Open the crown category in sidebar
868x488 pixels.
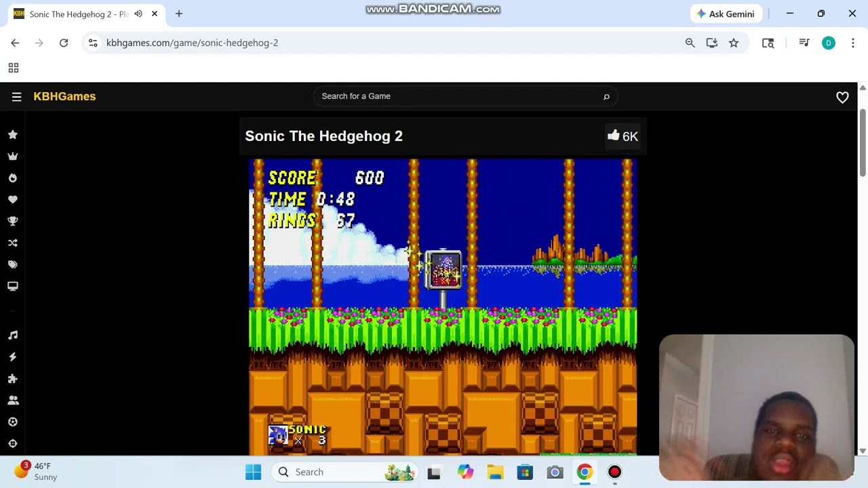coord(12,156)
